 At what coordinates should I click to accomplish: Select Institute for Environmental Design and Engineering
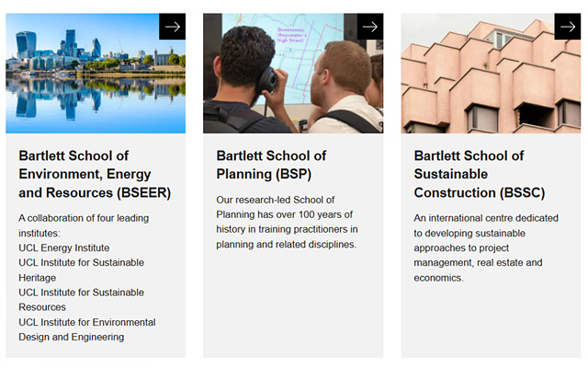point(86,328)
